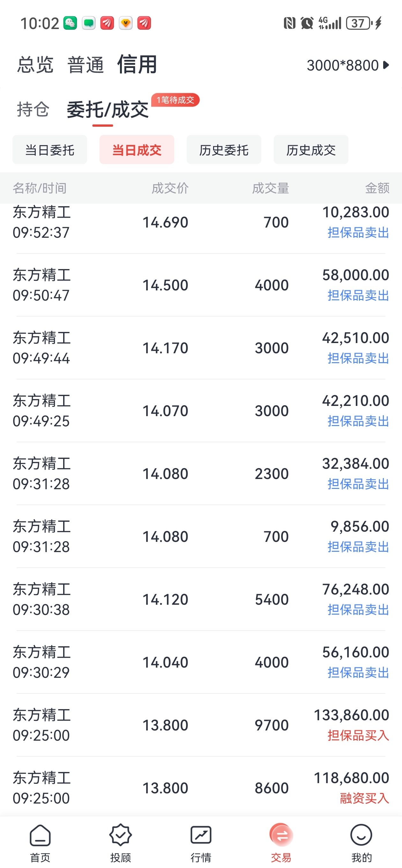Select the 信用 credit tab

coord(137,64)
